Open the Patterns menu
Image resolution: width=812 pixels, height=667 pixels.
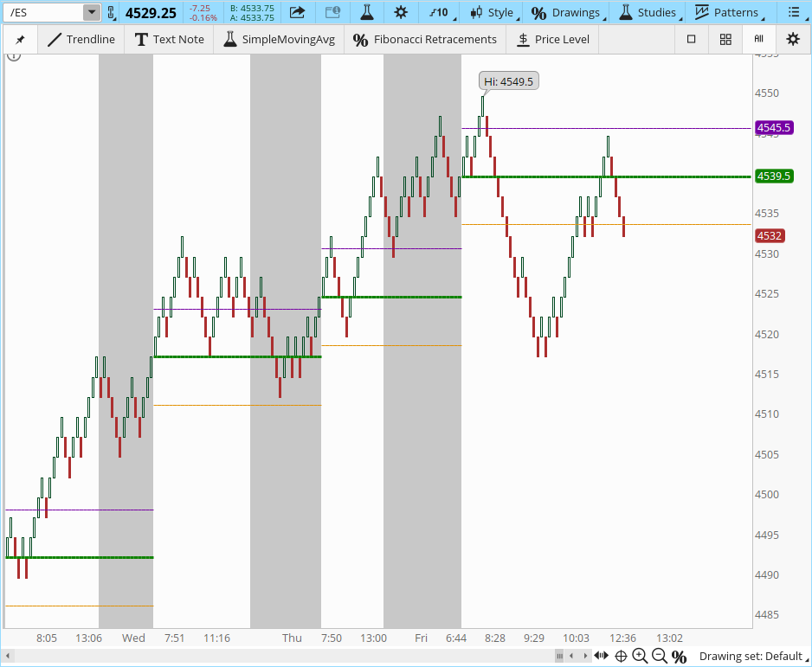coord(729,12)
